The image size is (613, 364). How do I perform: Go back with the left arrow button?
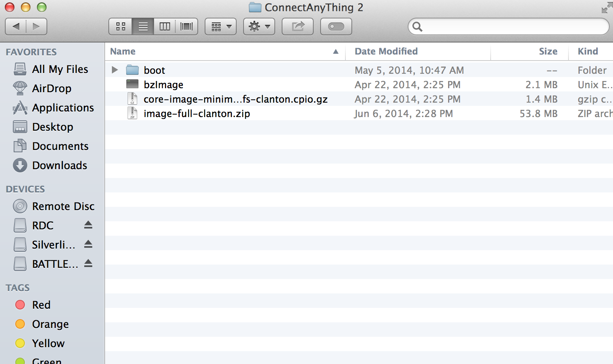pyautogui.click(x=16, y=26)
